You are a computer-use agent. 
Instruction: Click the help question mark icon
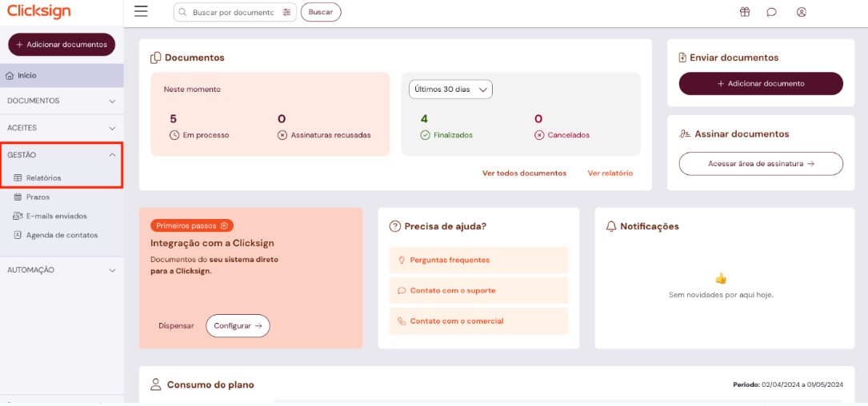click(394, 226)
